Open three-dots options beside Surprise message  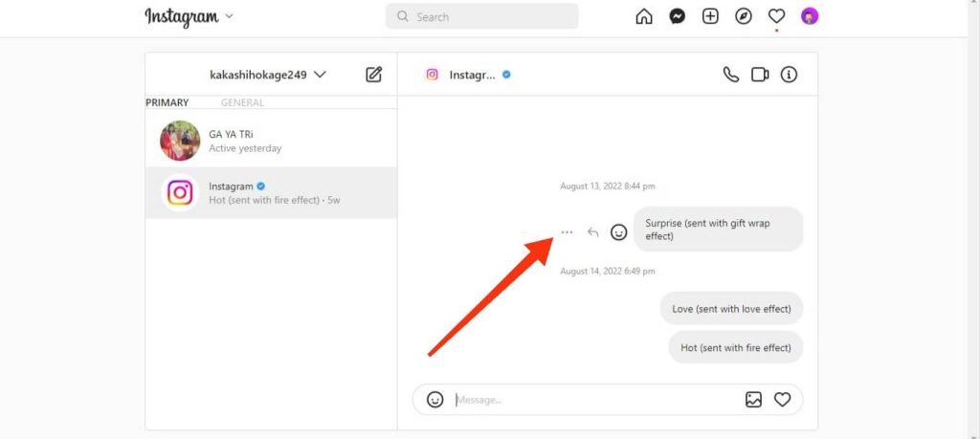tap(567, 232)
